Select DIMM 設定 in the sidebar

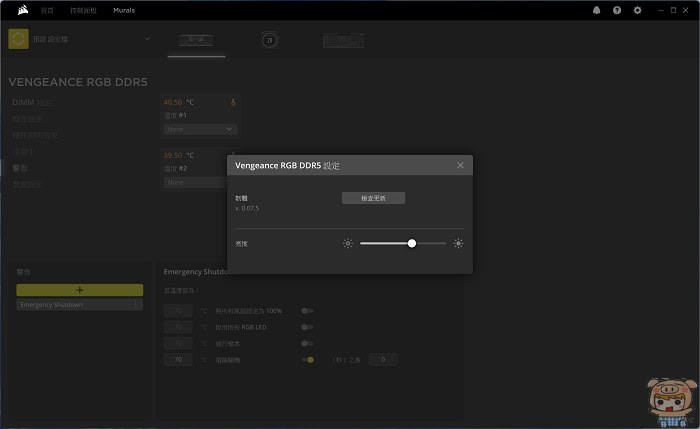tap(32, 103)
